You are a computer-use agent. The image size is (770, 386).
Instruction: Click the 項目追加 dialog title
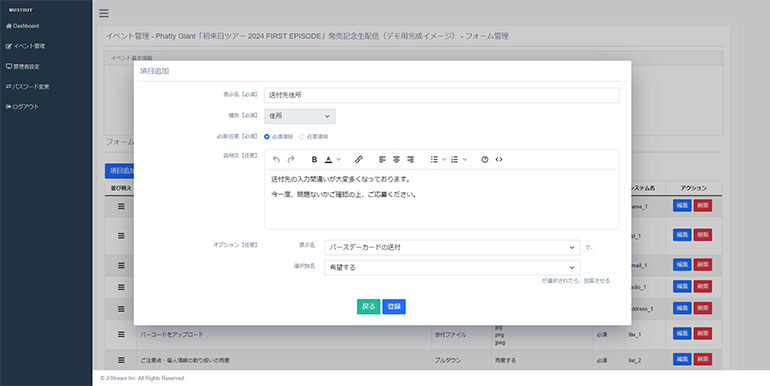(155, 71)
